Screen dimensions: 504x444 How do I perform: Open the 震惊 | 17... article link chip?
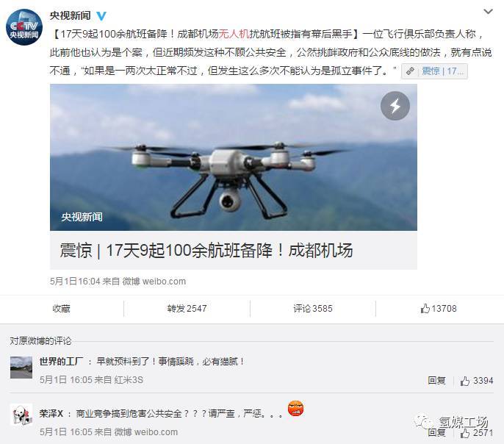click(x=434, y=71)
